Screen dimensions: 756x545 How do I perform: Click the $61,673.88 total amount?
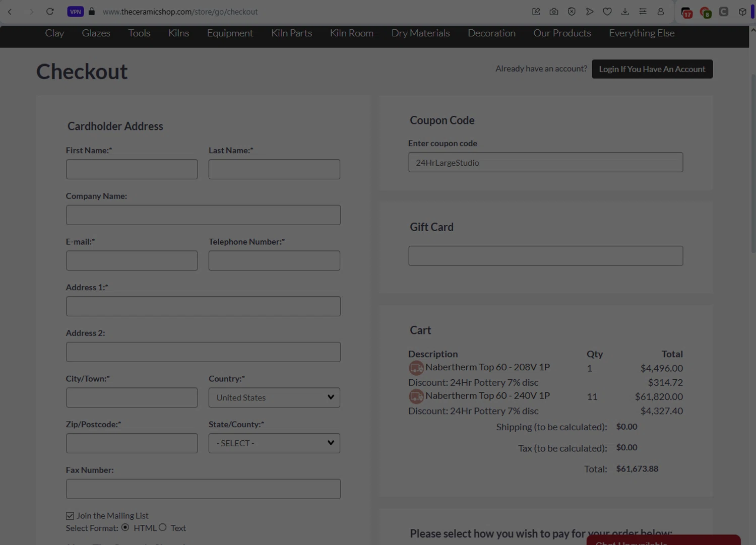pyautogui.click(x=637, y=469)
